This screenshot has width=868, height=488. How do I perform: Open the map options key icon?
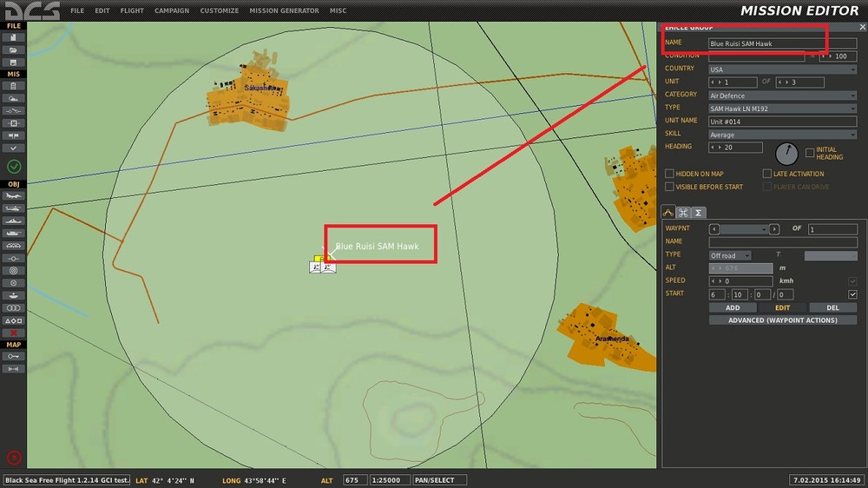point(13,356)
